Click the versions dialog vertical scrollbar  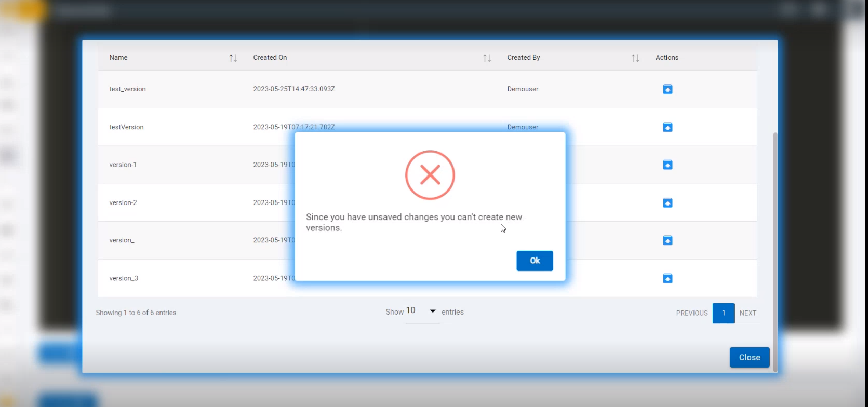point(775,252)
